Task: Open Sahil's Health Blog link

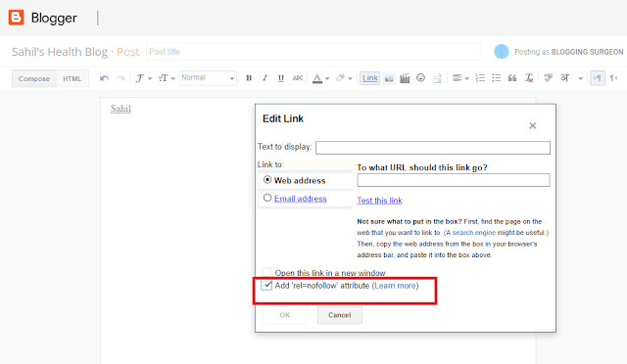Action: [60, 52]
